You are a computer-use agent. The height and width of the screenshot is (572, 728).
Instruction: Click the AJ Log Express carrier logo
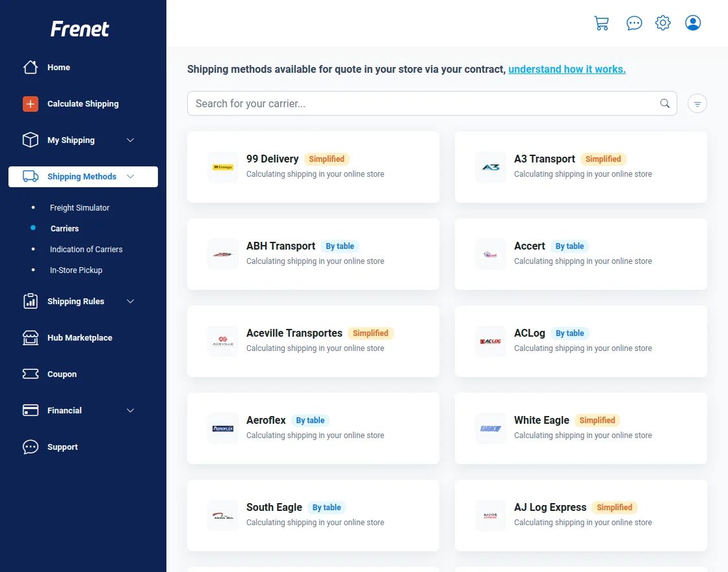click(491, 515)
